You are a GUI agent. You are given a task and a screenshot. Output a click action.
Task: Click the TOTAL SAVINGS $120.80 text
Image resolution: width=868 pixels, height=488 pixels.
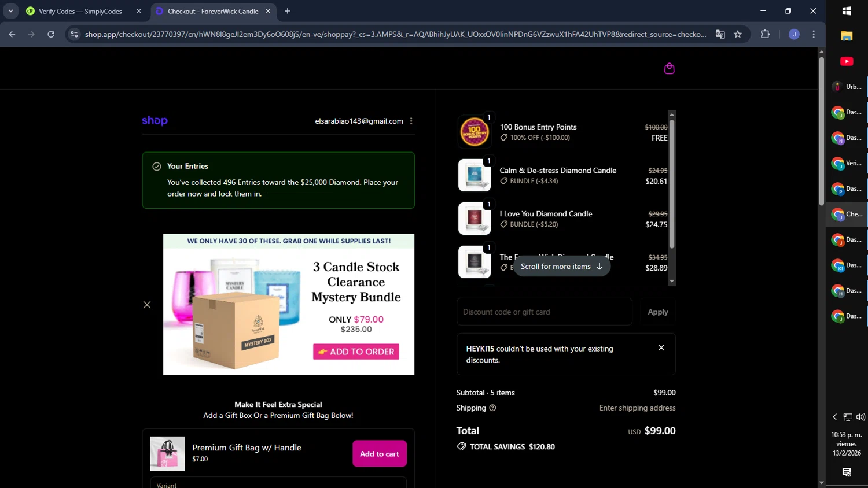[x=512, y=447]
